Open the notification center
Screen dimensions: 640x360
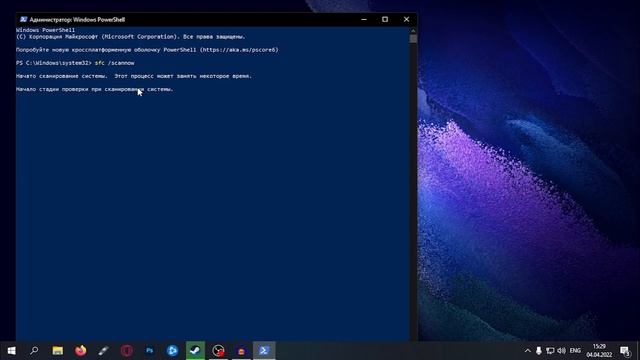point(625,351)
